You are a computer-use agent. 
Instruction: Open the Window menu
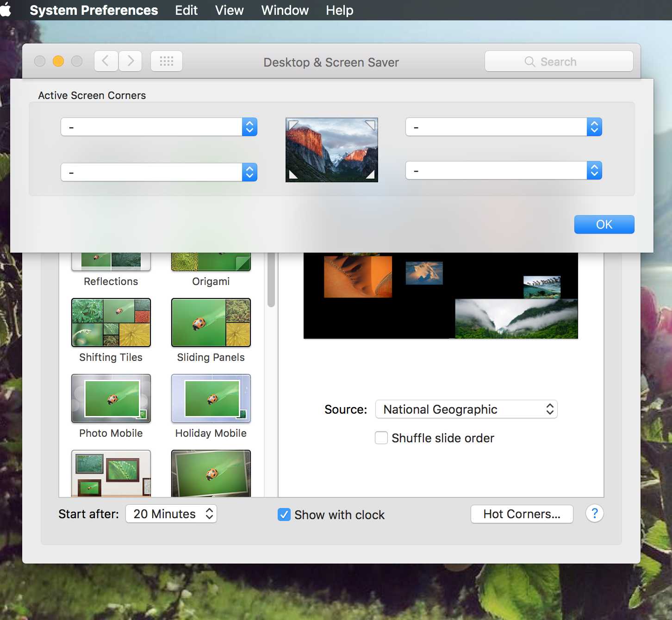[x=285, y=10]
